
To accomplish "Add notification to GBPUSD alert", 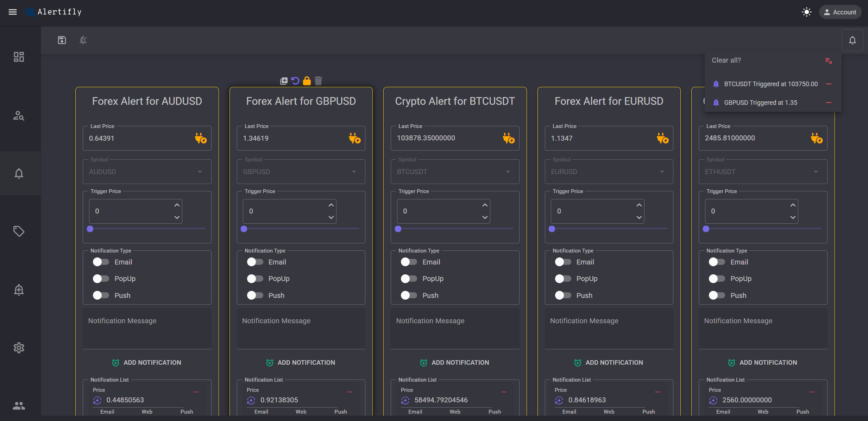I will click(301, 363).
